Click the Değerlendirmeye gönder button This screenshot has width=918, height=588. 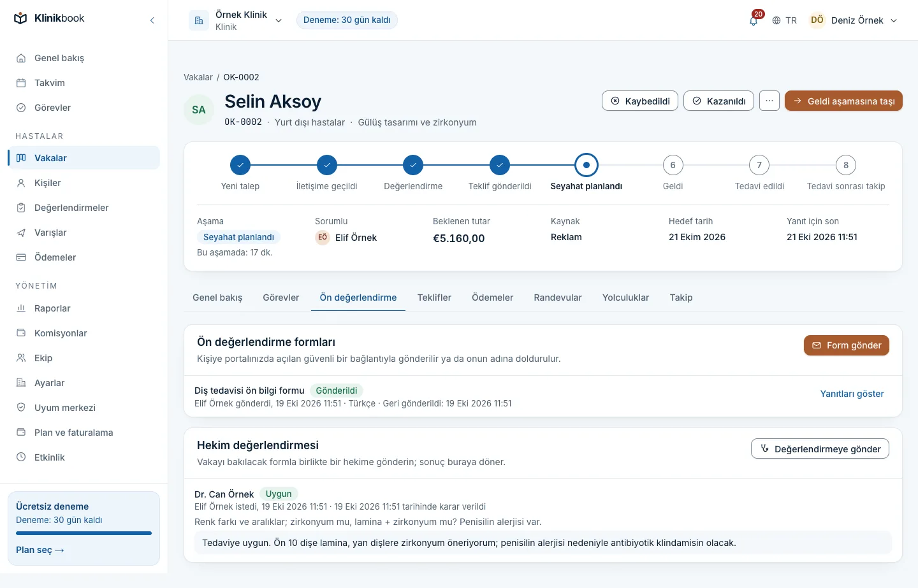click(820, 448)
